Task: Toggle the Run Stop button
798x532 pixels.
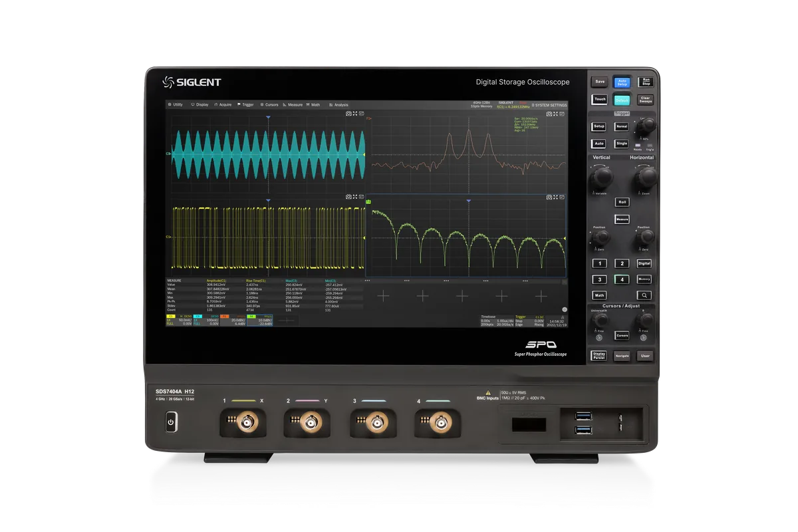Action: pos(645,82)
